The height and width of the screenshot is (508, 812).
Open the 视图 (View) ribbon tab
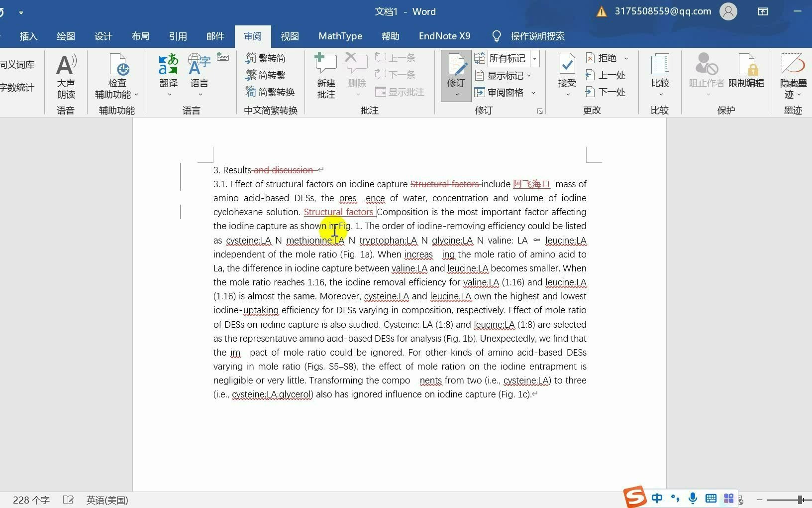[x=290, y=36]
